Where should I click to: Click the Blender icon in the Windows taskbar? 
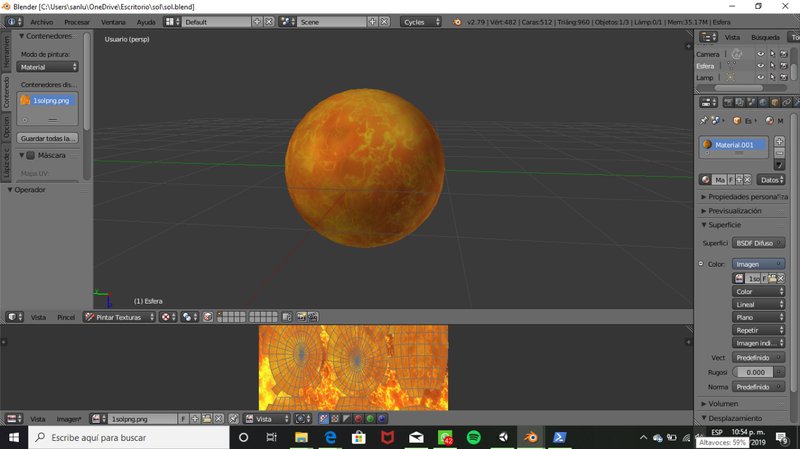[x=531, y=438]
